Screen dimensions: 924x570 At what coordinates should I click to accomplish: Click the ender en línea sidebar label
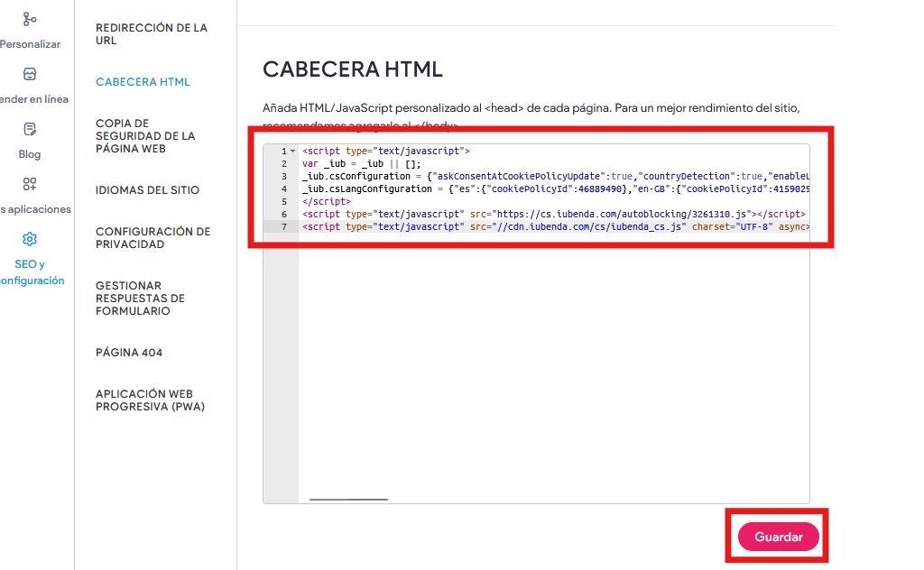pos(34,99)
